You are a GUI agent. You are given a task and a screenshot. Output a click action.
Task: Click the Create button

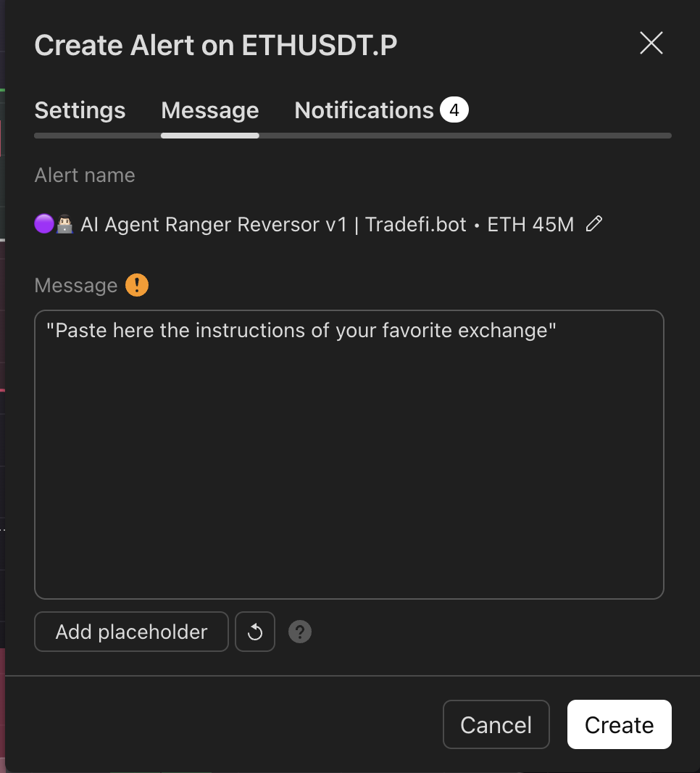tap(620, 724)
